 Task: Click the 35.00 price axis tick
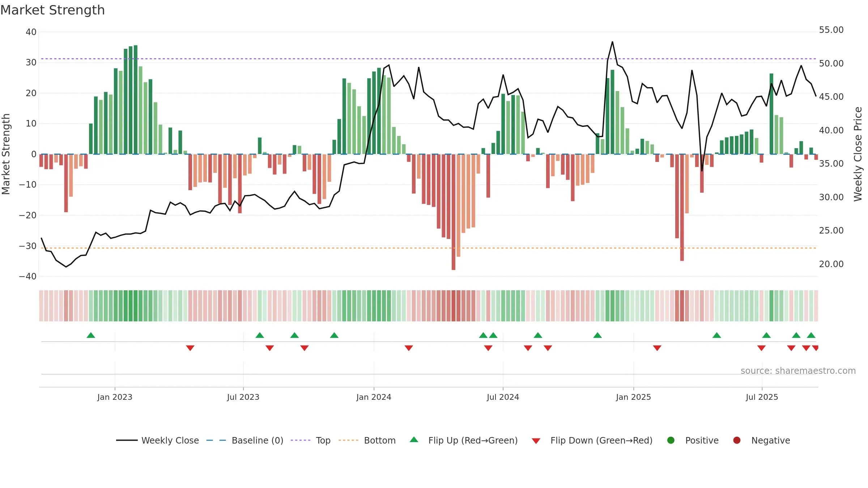831,163
